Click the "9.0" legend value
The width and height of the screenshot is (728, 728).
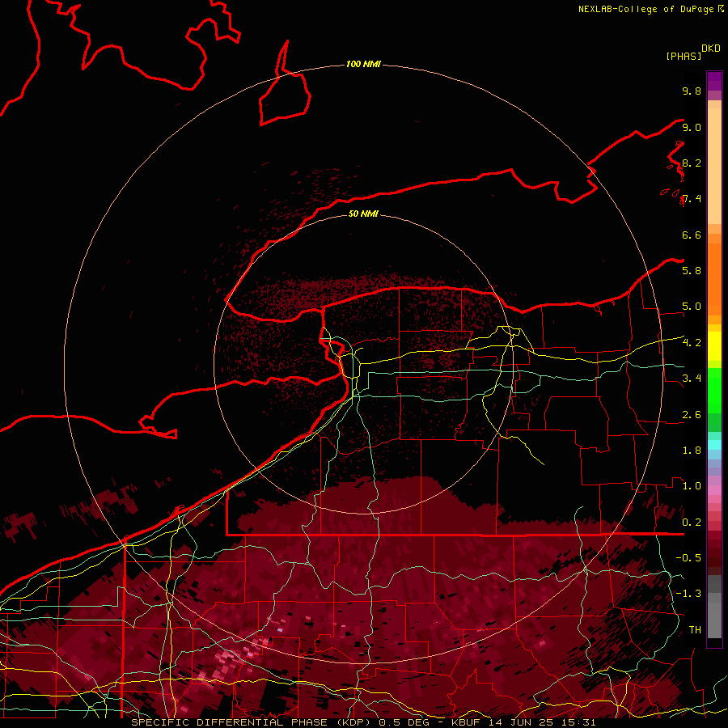pyautogui.click(x=692, y=127)
